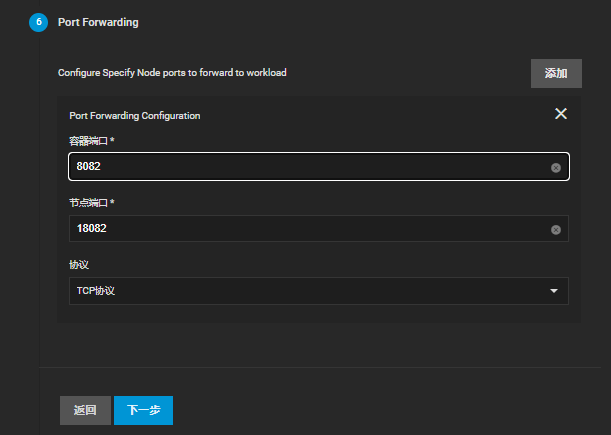Click the Configure Specify Node ports description
Viewport: 611px width, 435px height.
(172, 73)
